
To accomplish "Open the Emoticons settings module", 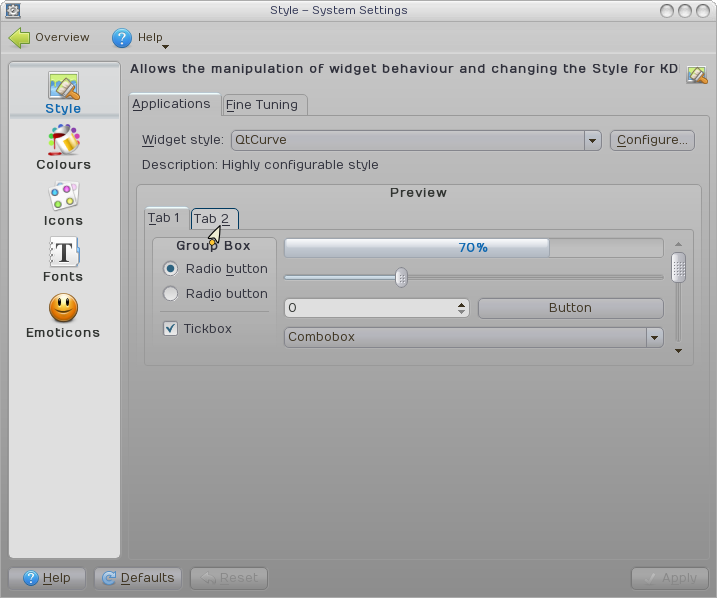I will coord(64,316).
